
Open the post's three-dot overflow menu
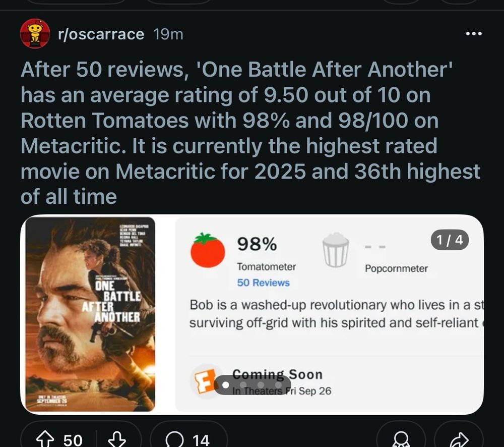473,34
